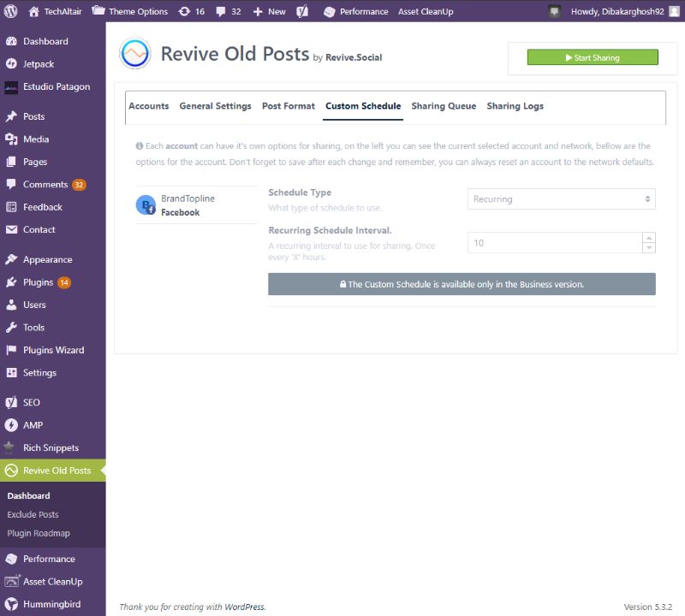Viewport: 685px width, 616px height.
Task: Select the BrandTopline Facebook account row
Action: coord(197,205)
